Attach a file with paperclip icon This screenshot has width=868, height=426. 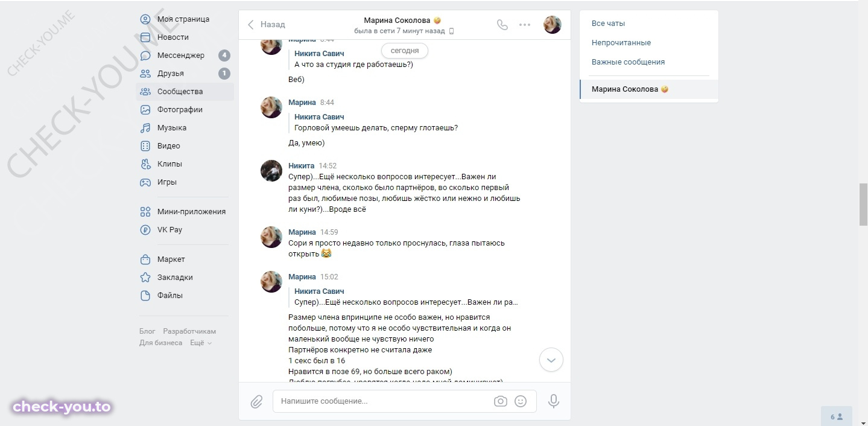[x=256, y=401]
